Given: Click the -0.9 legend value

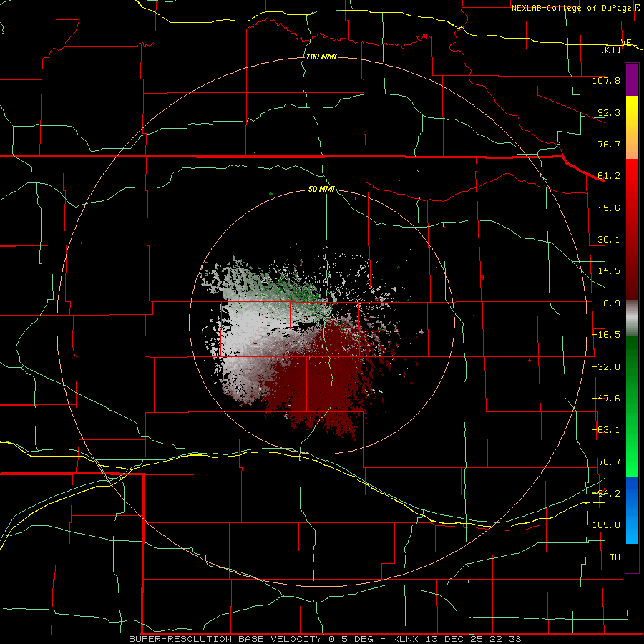Looking at the screenshot, I should click(609, 303).
